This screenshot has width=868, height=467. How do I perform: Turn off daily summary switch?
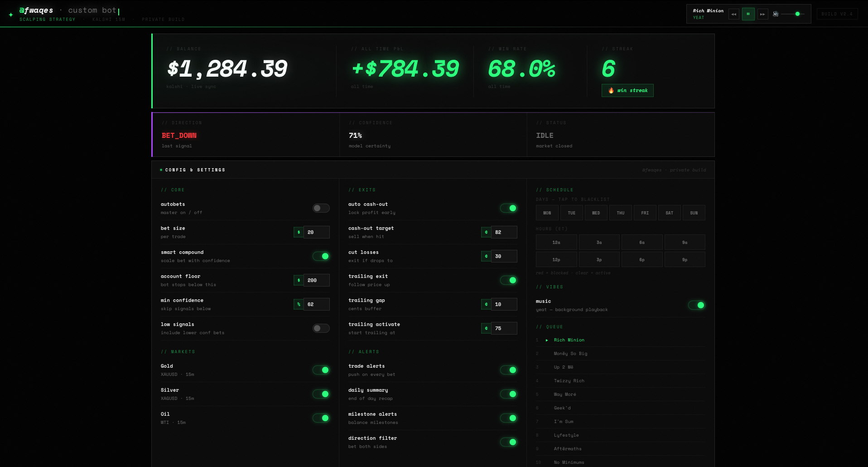508,394
